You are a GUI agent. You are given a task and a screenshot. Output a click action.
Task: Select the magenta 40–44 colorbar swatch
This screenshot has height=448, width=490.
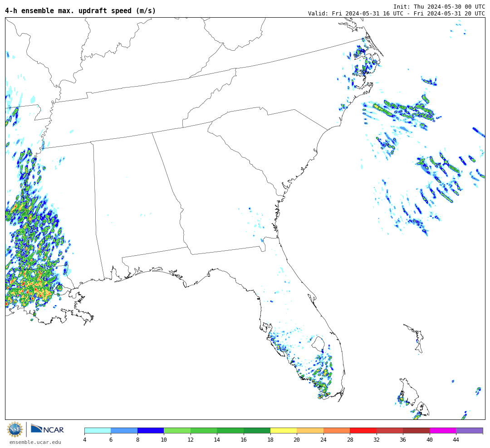pos(443,430)
